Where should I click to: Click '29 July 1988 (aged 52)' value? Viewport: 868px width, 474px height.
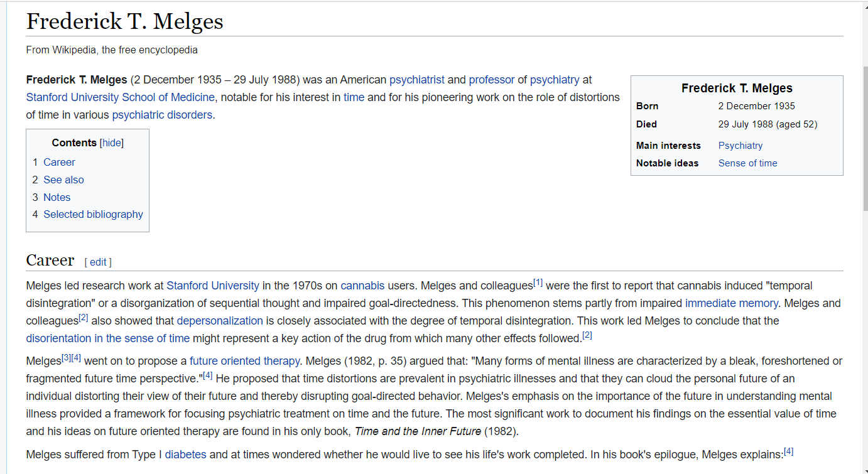[768, 124]
